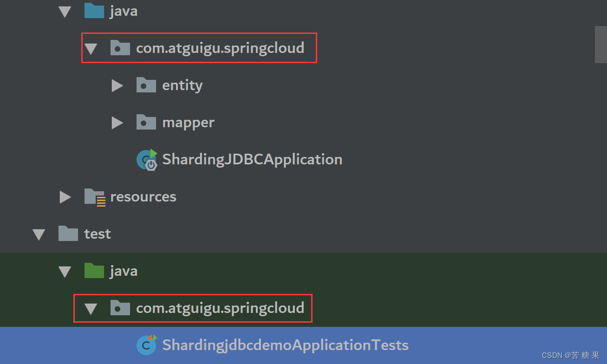Screen dimensions: 607x364
Task: Click the green test java folder icon
Action: click(94, 271)
